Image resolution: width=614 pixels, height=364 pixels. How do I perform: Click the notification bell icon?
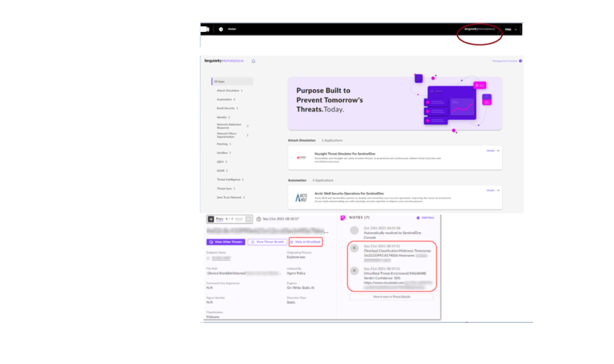point(254,61)
